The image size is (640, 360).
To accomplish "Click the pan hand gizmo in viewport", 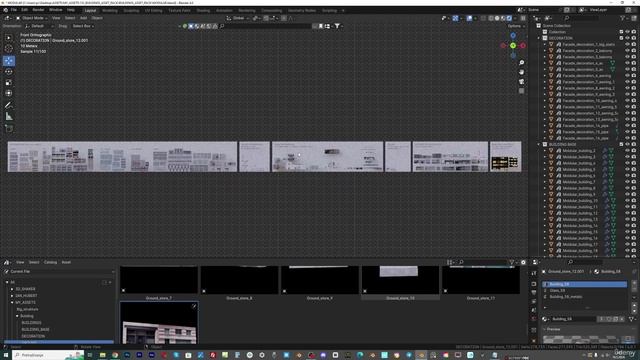I will [x=522, y=72].
